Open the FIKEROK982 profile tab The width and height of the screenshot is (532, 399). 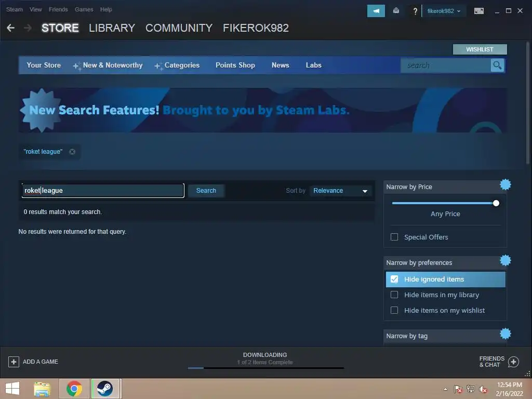(256, 28)
